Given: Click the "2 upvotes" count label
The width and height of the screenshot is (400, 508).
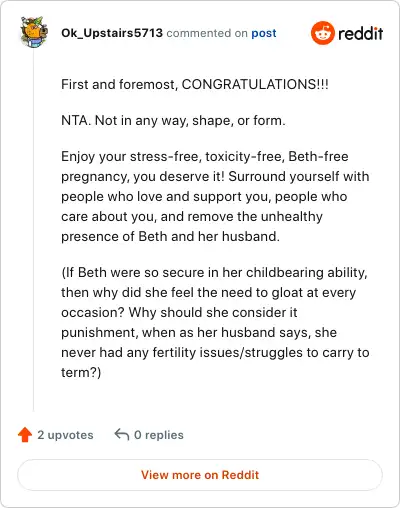Looking at the screenshot, I should [x=65, y=435].
